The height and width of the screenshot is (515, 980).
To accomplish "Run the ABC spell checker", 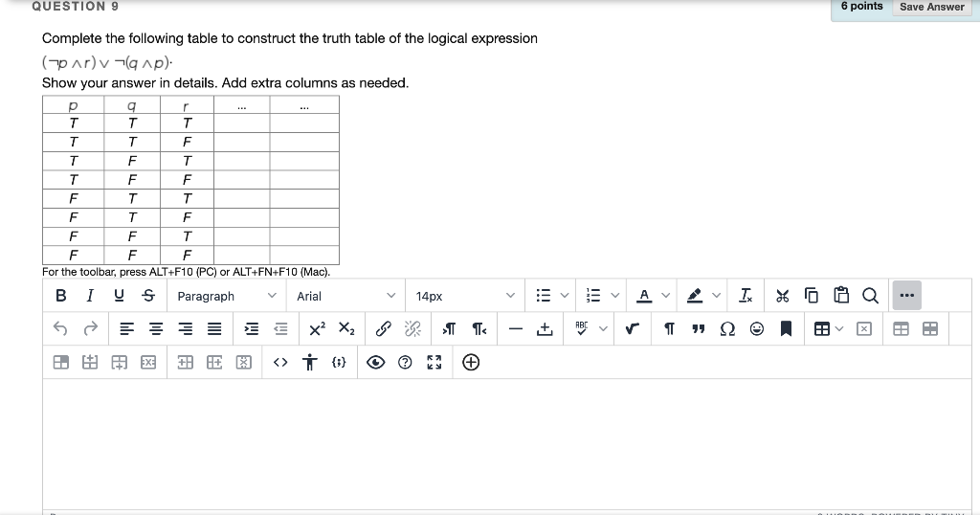I will click(581, 328).
